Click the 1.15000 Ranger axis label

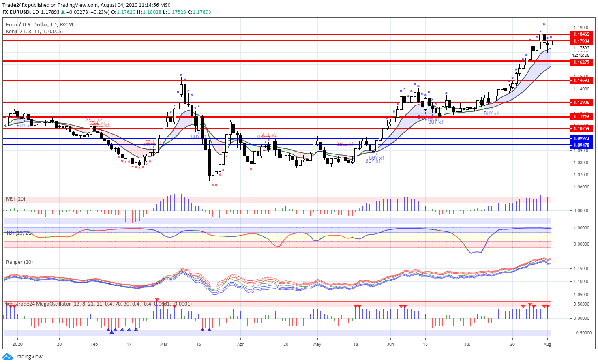click(581, 268)
